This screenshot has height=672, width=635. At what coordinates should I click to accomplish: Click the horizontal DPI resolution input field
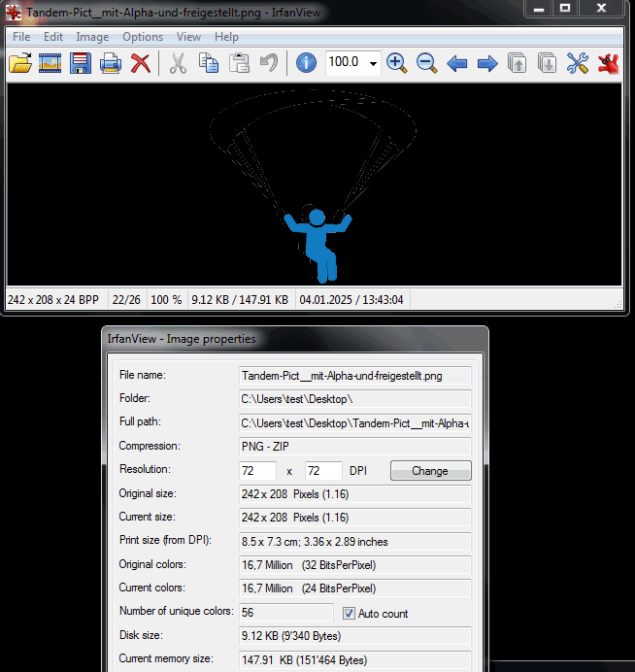coord(258,471)
